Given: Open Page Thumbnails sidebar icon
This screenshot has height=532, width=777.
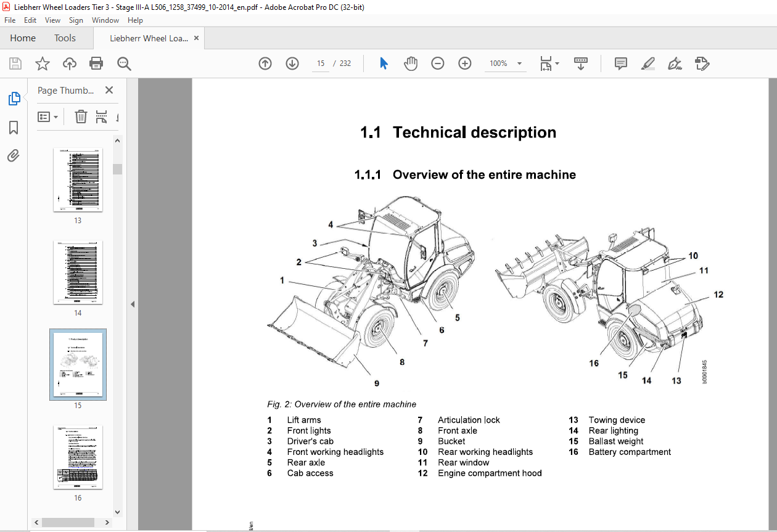Looking at the screenshot, I should [14, 99].
